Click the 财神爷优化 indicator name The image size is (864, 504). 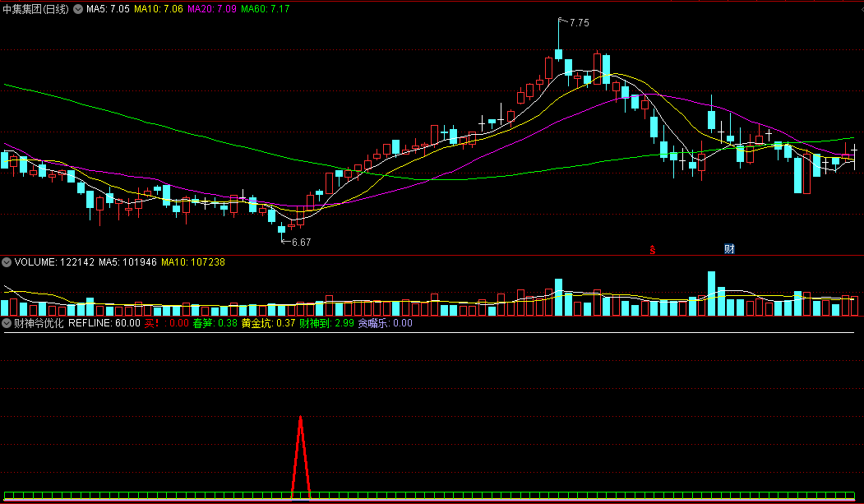pos(39,323)
